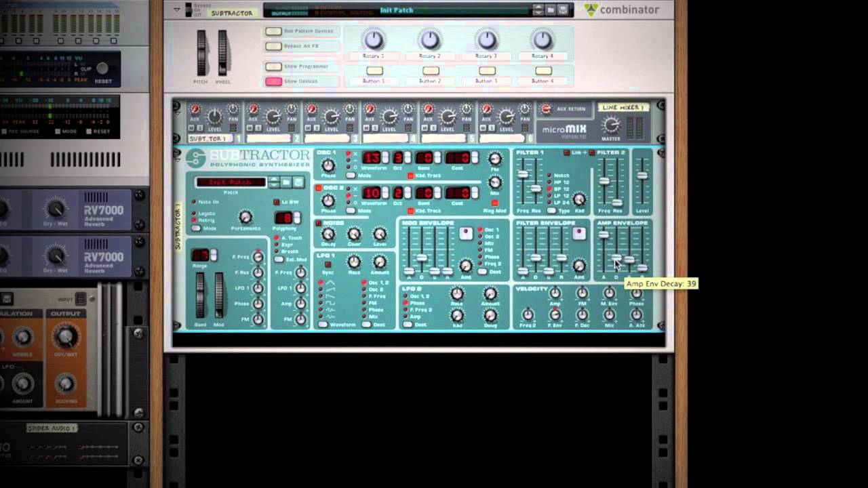Toggle Lo BW switch
868x488 pixels.
277,202
